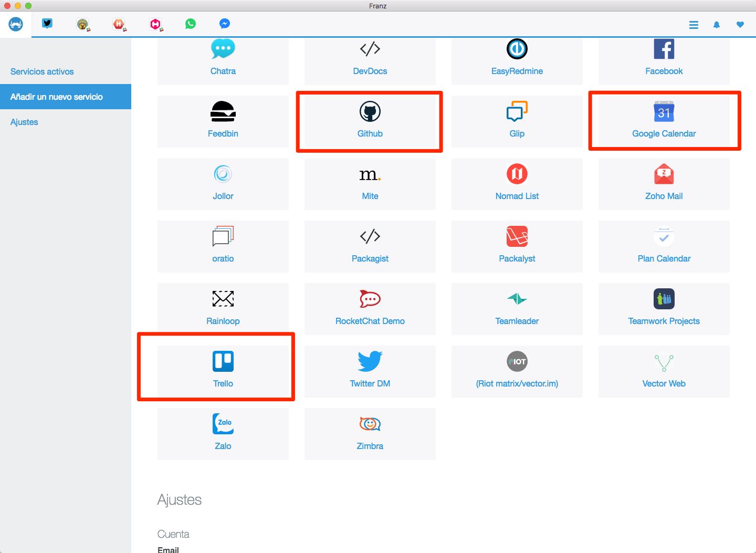Viewport: 756px width, 553px height.
Task: Choose the Zalo service icon
Action: click(223, 434)
